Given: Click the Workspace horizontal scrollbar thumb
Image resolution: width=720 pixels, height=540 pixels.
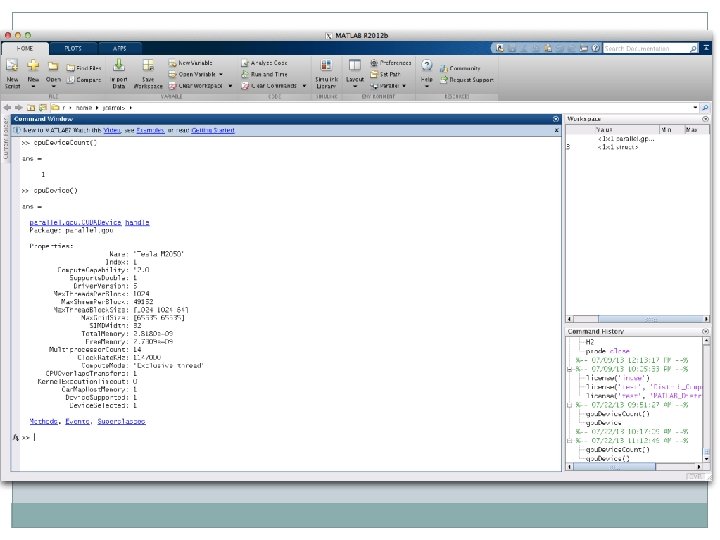Looking at the screenshot, I should [x=650, y=319].
